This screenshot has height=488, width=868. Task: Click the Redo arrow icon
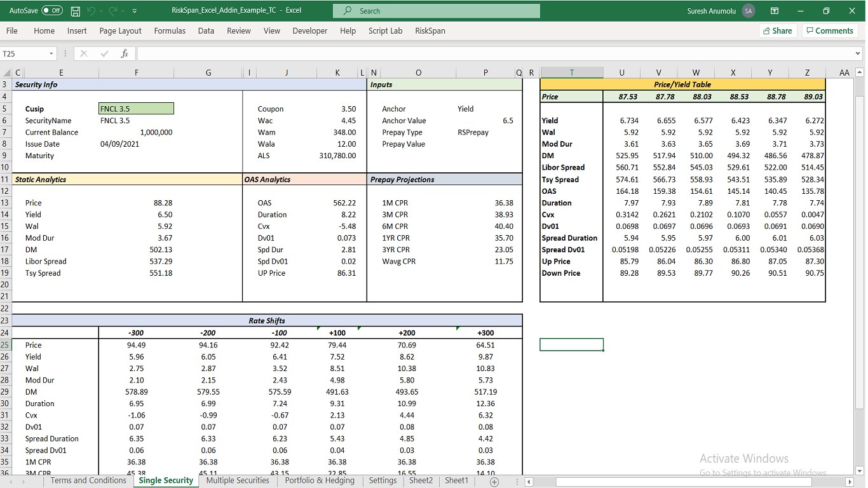112,11
